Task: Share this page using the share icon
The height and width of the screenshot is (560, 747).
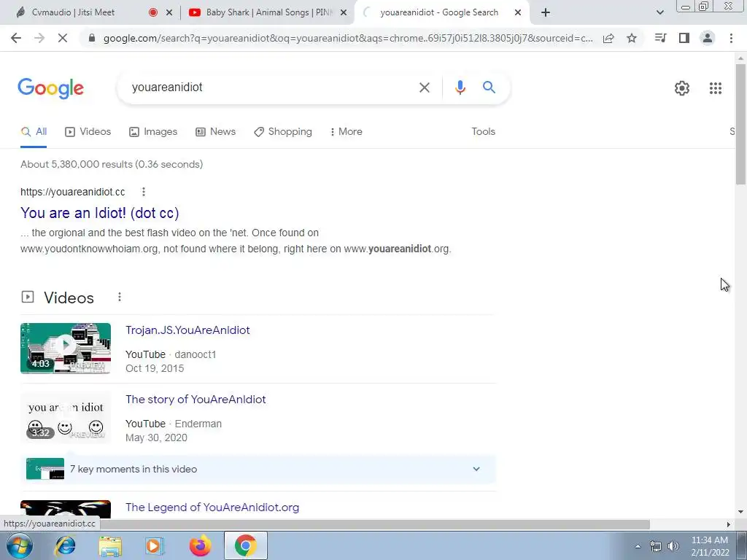Action: pos(608,38)
